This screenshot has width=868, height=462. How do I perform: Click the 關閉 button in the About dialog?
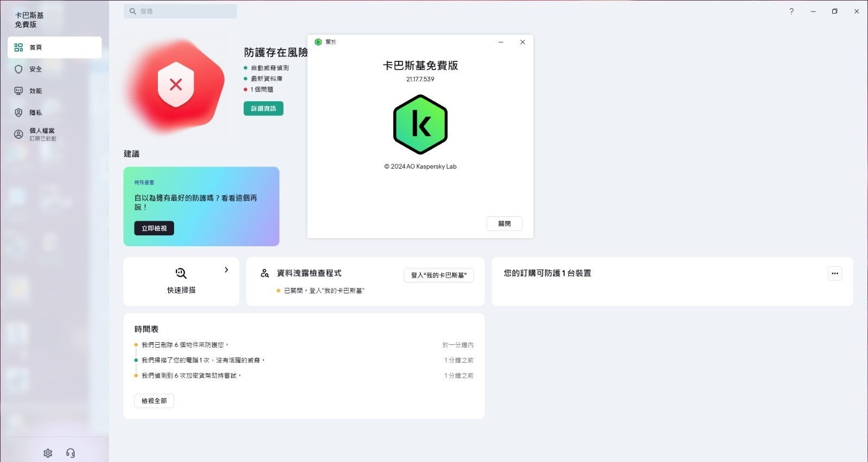(505, 224)
